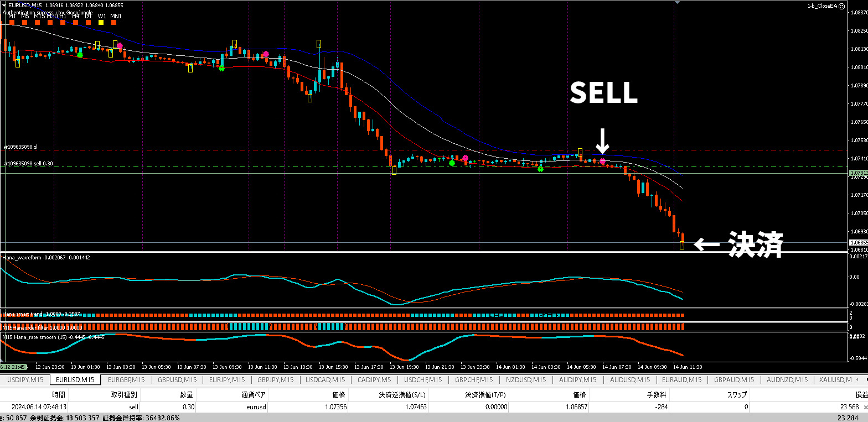The image size is (868, 422).
Task: Click the '#109635098 sell 0.30' order line label
Action: 28,164
